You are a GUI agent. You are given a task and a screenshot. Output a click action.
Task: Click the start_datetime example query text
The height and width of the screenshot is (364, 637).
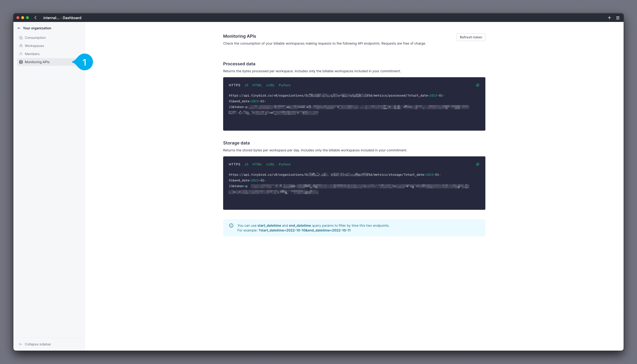(x=304, y=231)
